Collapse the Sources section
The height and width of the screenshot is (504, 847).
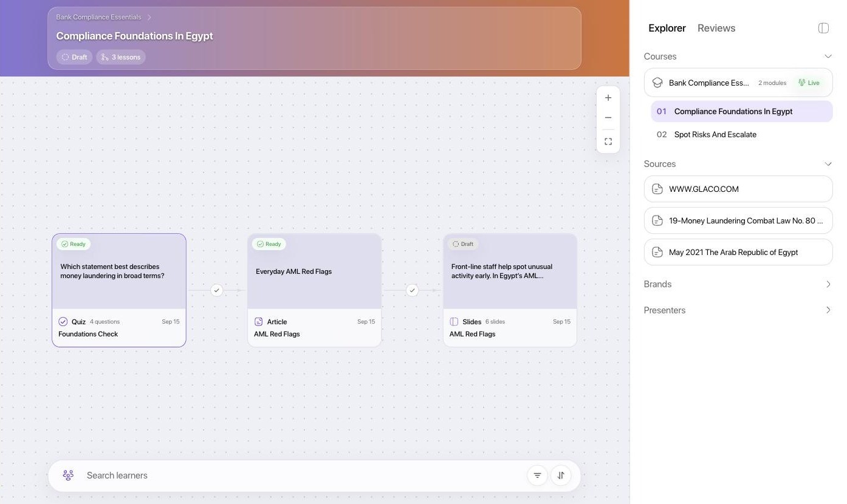pyautogui.click(x=828, y=164)
